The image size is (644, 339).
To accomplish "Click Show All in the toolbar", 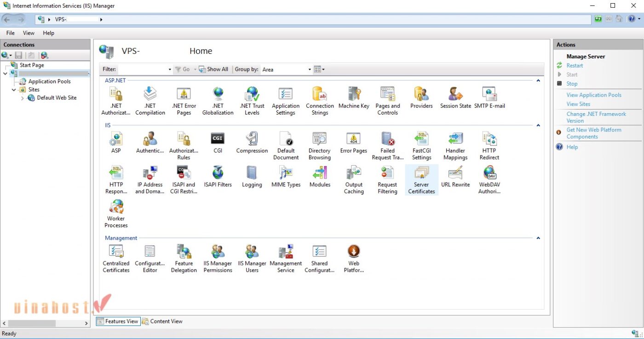I will tap(213, 69).
